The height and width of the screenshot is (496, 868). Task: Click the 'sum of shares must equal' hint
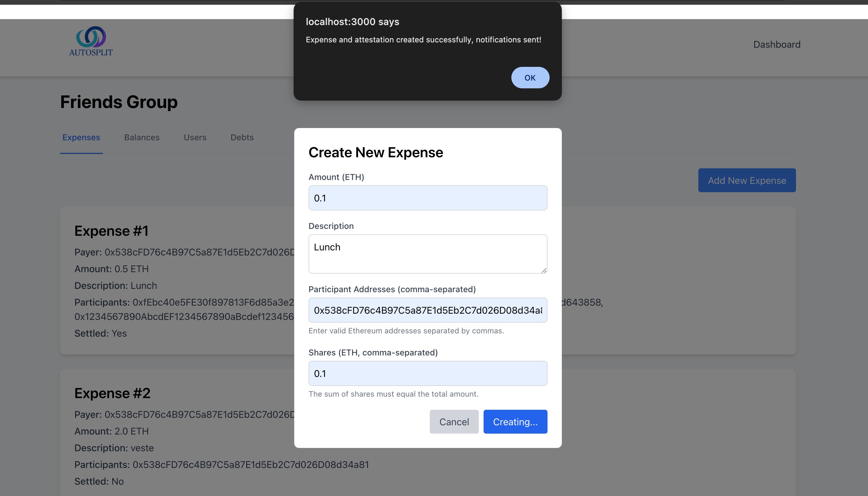393,394
